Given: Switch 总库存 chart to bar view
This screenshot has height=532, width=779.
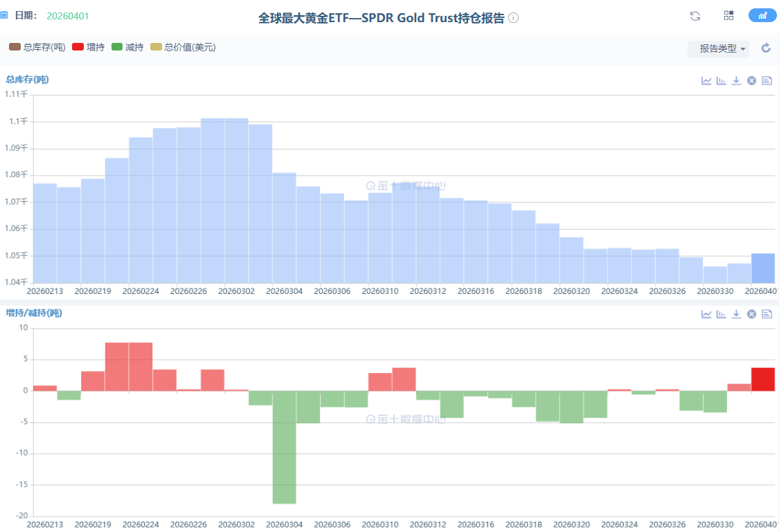Looking at the screenshot, I should coord(722,81).
